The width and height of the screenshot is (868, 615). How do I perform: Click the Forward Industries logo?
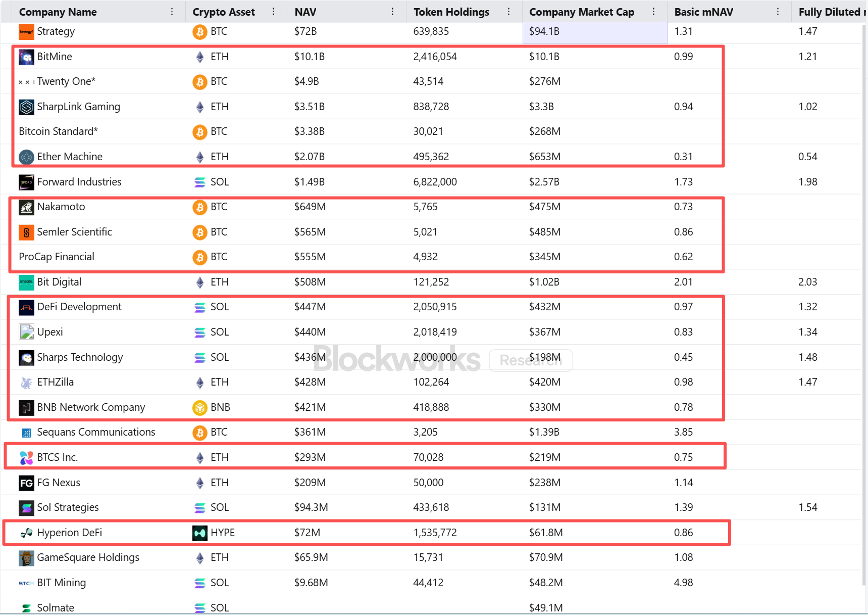26,182
